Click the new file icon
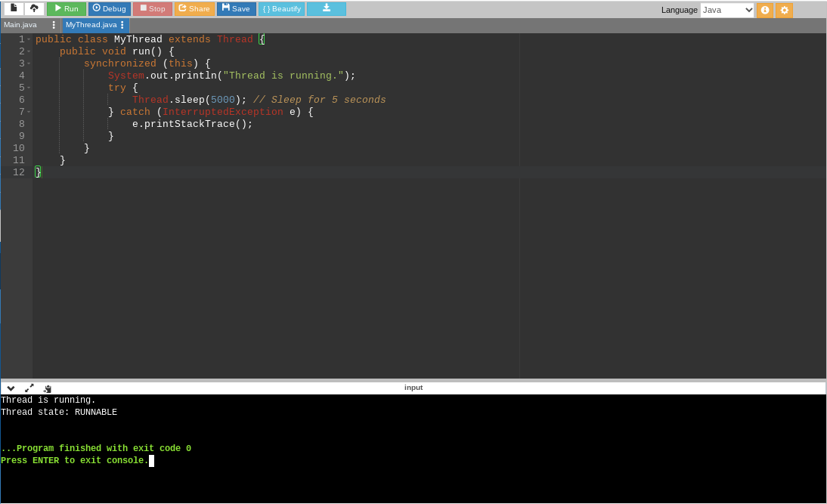The image size is (827, 504). pyautogui.click(x=14, y=8)
